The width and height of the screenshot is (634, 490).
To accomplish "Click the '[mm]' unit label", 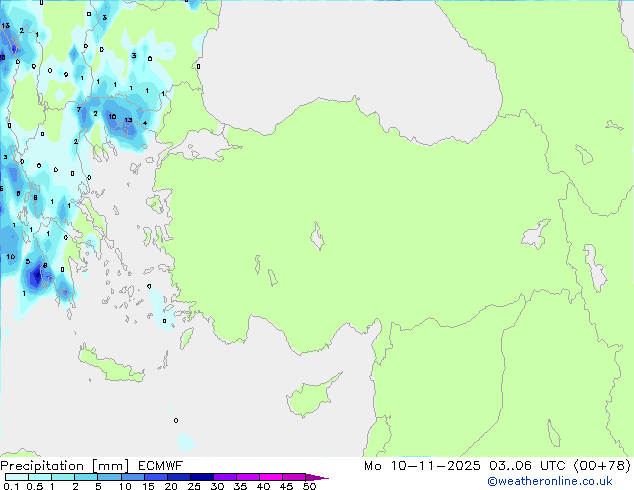I will (110, 466).
